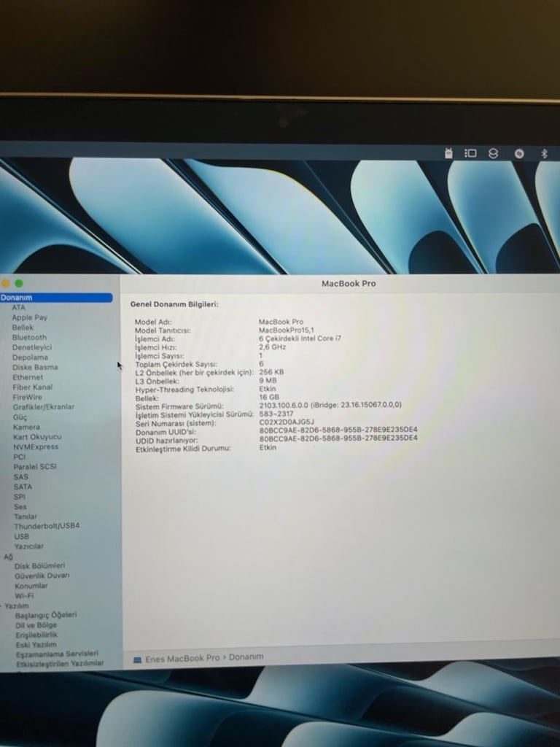Click the firmware version 2103.100.6.0.0
This screenshot has height=747, width=560.
(284, 406)
